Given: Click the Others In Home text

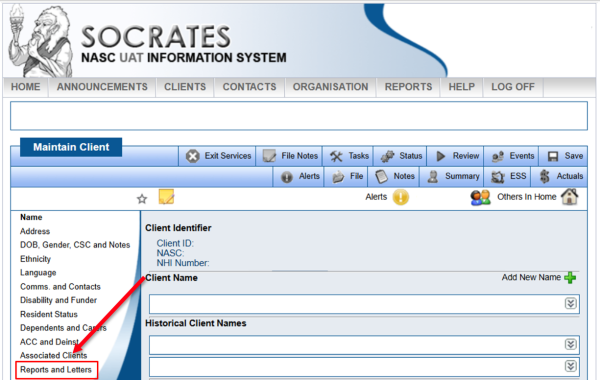Looking at the screenshot, I should 527,197.
